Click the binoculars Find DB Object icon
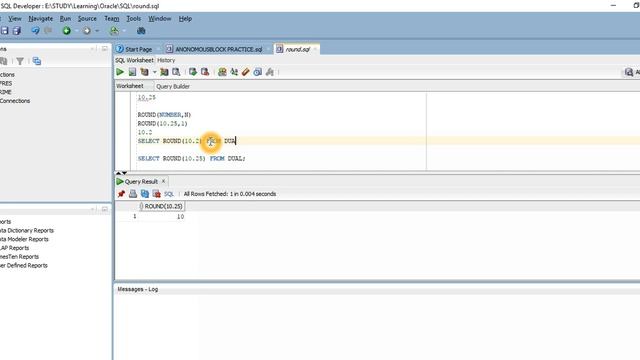 pyautogui.click(x=141, y=31)
